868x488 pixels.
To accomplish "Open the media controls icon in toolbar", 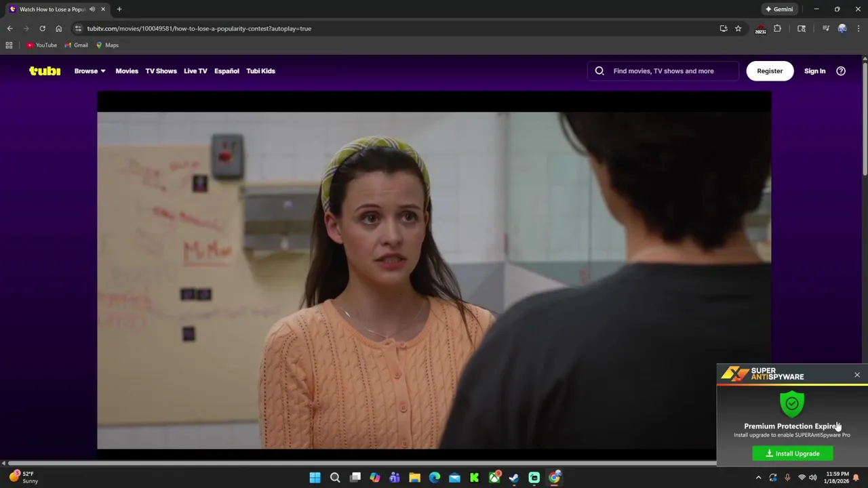I will 825,28.
